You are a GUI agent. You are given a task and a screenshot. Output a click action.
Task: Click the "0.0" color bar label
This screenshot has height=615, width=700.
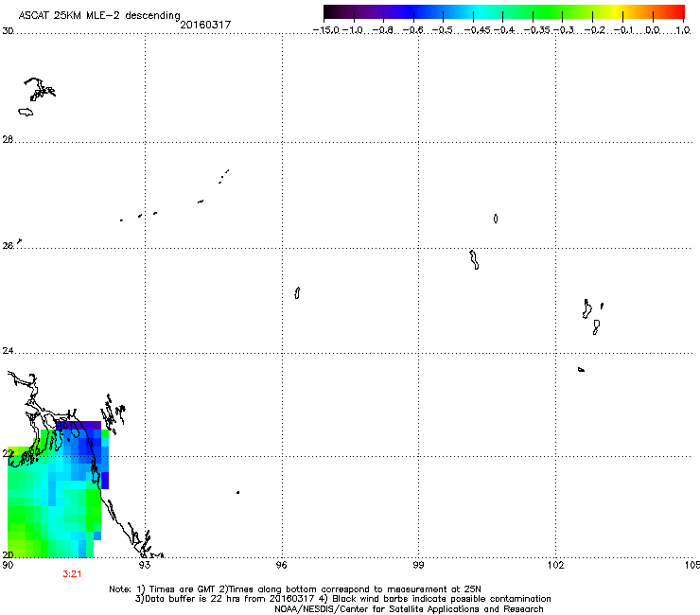653,30
